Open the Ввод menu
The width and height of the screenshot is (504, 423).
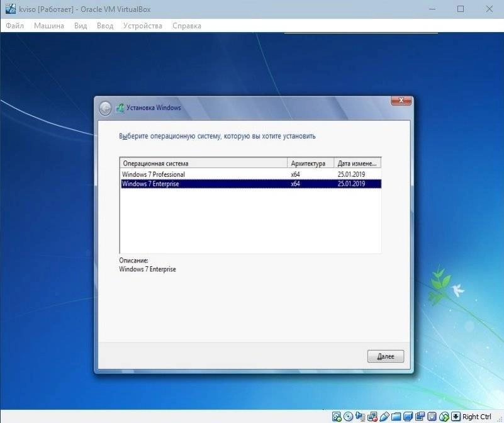[105, 26]
